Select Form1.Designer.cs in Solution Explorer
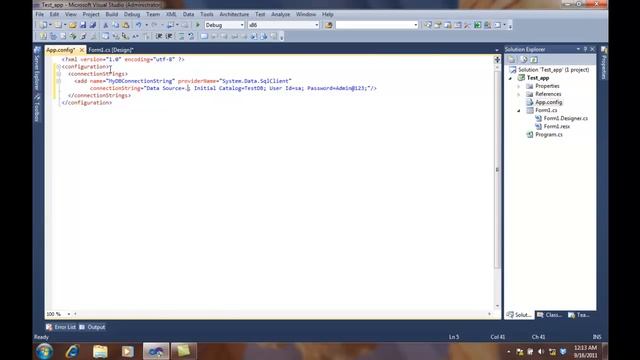 click(565, 118)
